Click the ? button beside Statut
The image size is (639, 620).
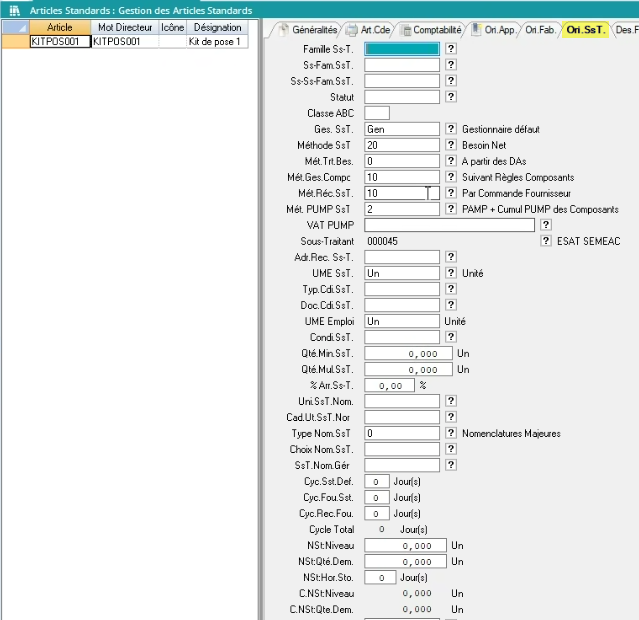450,97
